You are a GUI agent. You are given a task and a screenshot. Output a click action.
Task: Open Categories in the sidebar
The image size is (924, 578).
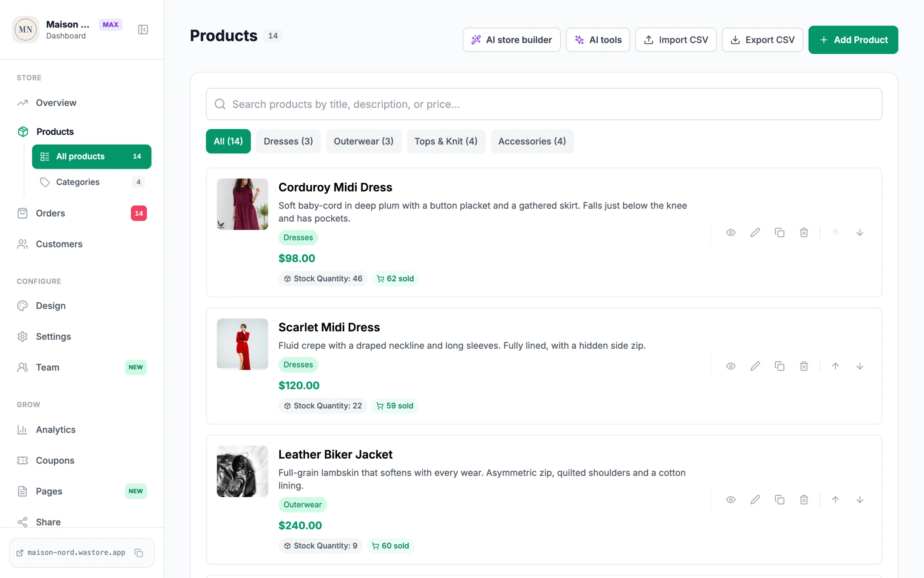(x=92, y=182)
